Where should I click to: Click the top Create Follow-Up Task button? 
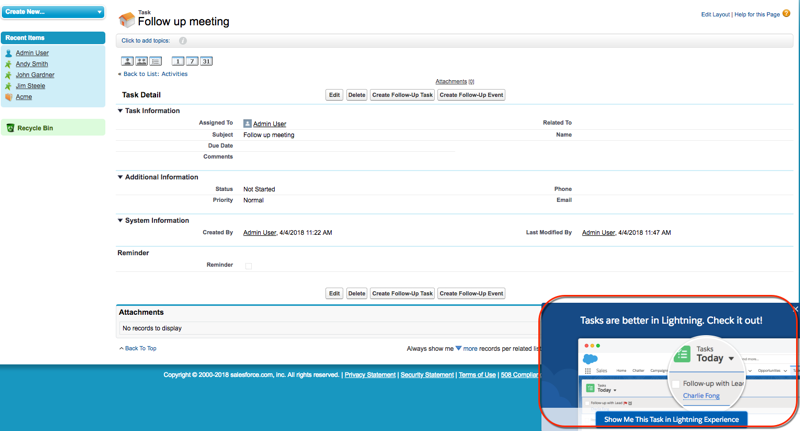pyautogui.click(x=403, y=95)
